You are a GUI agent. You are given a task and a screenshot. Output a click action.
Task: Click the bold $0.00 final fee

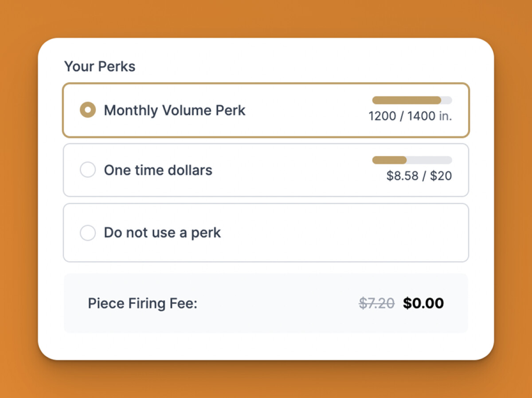coord(423,303)
